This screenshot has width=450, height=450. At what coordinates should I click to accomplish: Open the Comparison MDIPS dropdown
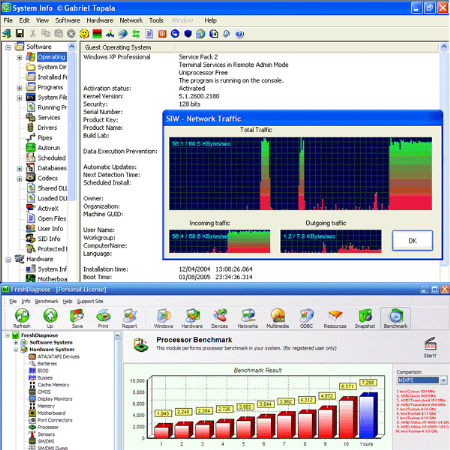(443, 380)
